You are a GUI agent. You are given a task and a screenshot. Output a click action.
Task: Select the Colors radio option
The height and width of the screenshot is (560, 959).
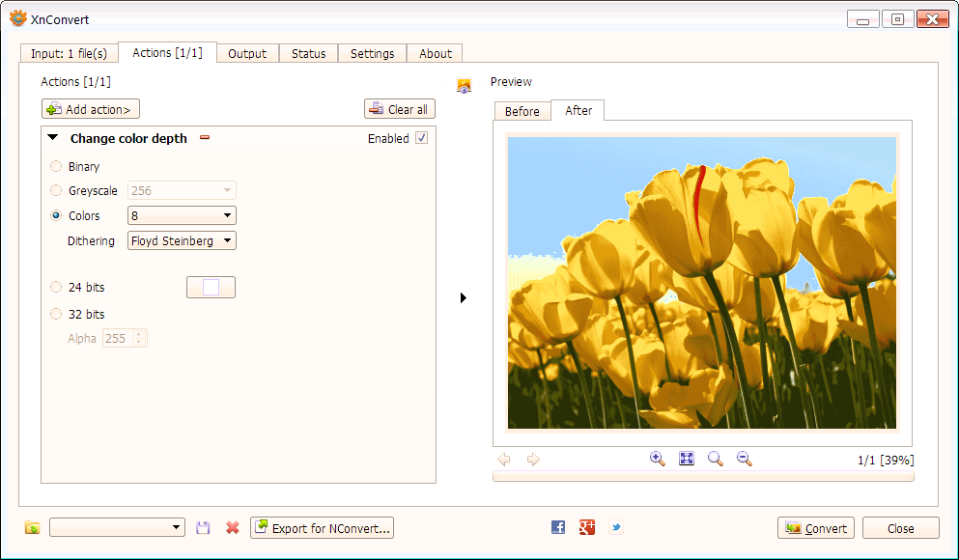pos(56,215)
